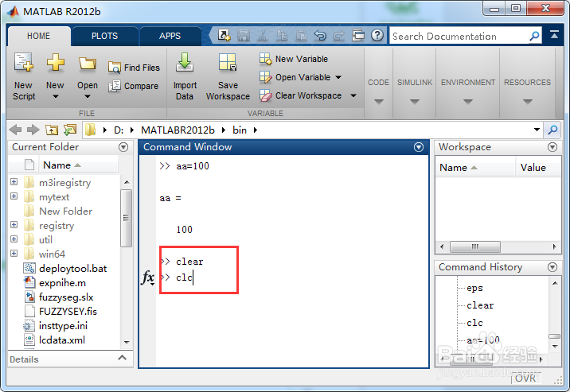Sort Workspace by Name column
570x392 pixels.
474,168
